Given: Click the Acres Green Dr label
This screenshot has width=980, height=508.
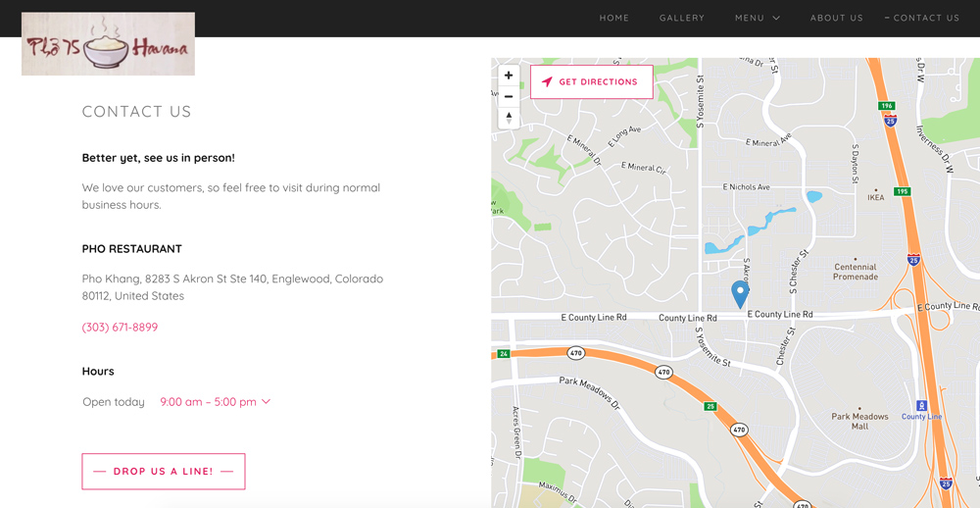Looking at the screenshot, I should [516, 434].
